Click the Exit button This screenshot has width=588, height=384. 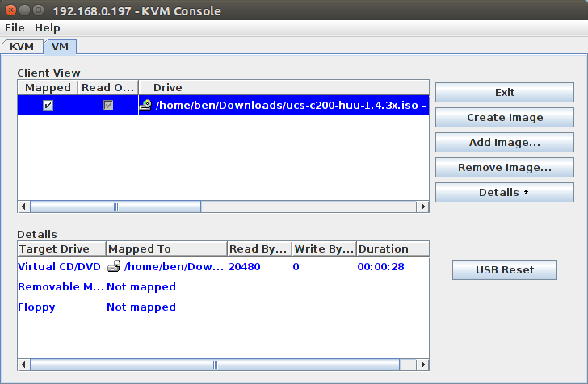pyautogui.click(x=504, y=92)
